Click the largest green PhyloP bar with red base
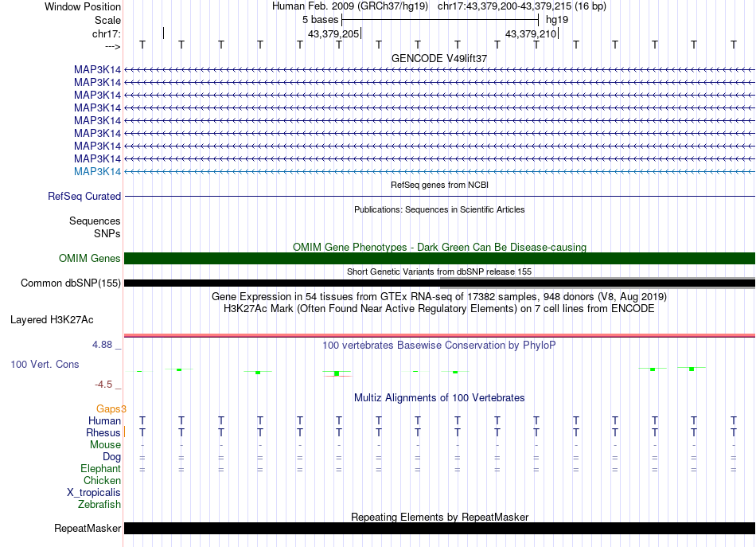This screenshot has width=756, height=547. pyautogui.click(x=337, y=374)
